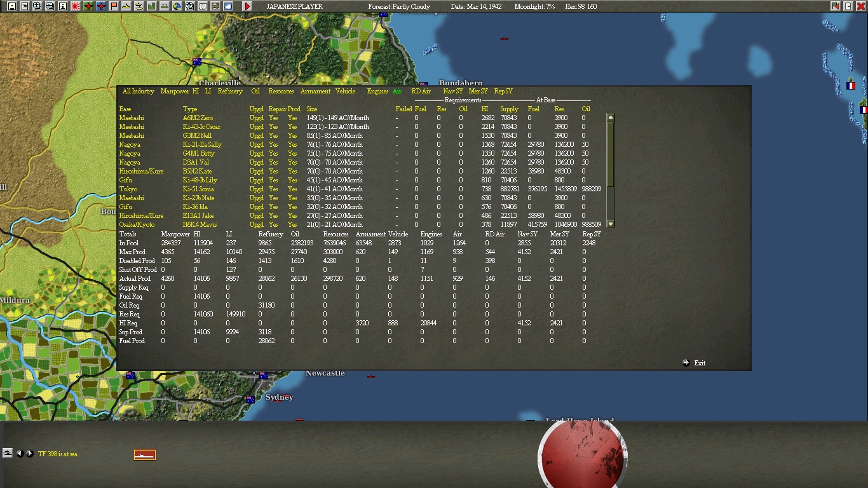The height and width of the screenshot is (488, 868).
Task: Toggle Prod setting for G3M2 Nell line
Action: pos(292,135)
